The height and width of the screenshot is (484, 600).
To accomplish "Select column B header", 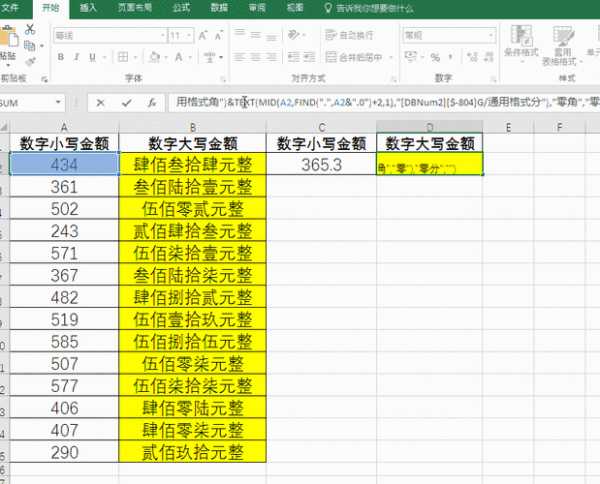I will 192,127.
